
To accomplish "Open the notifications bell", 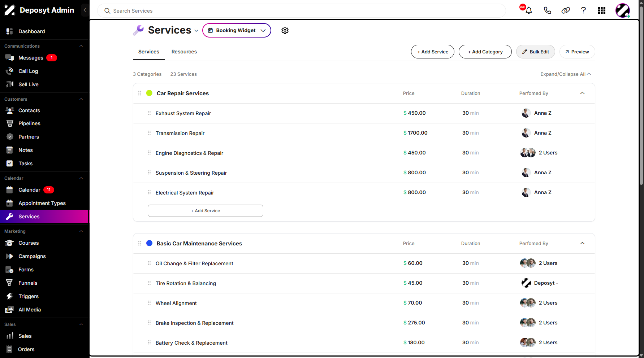I will coord(528,10).
